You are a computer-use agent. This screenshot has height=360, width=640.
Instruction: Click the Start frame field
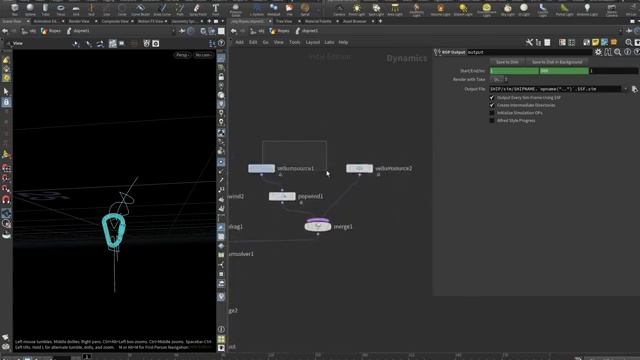coord(514,71)
